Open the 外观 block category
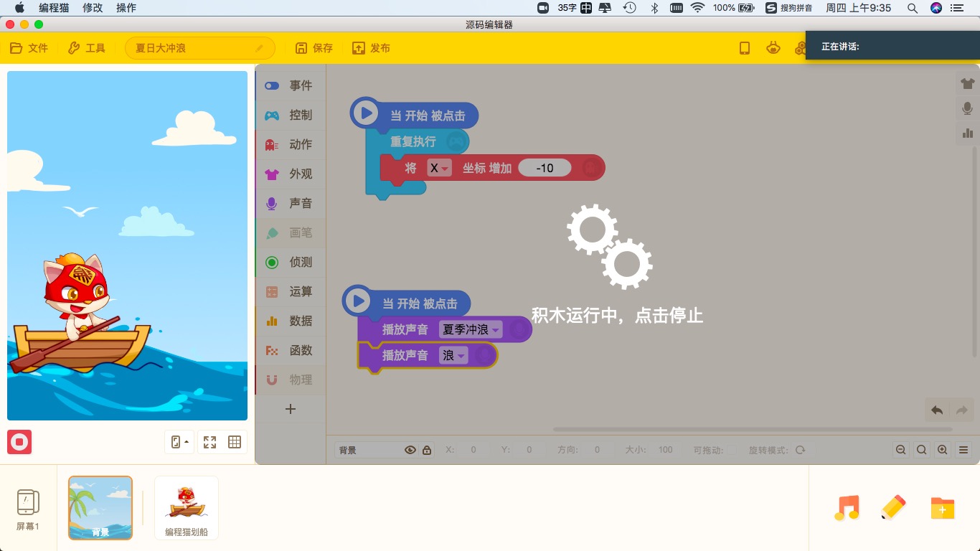This screenshot has height=551, width=980. [290, 174]
